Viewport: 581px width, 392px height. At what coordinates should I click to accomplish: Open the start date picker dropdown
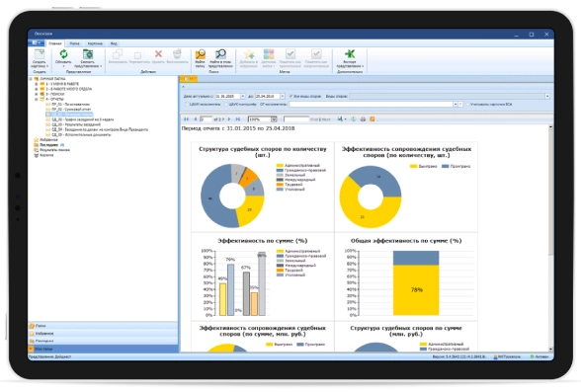[243, 96]
